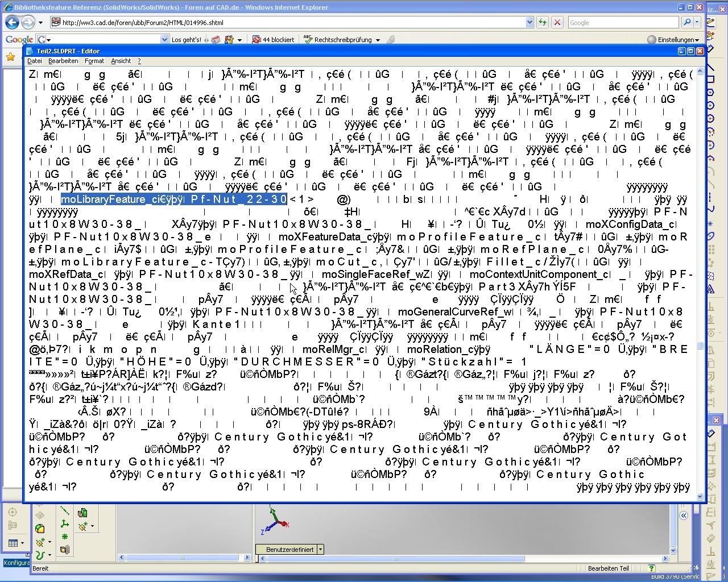Click the Bereit status bar text
The width and height of the screenshot is (728, 582).
[x=40, y=568]
